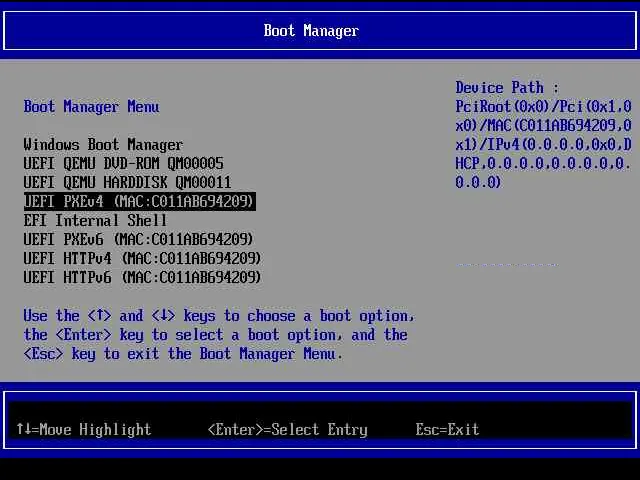This screenshot has width=640, height=480.
Task: Click the 'Use the <↑> and <↓> keys' instruction line
Action: pos(219,316)
